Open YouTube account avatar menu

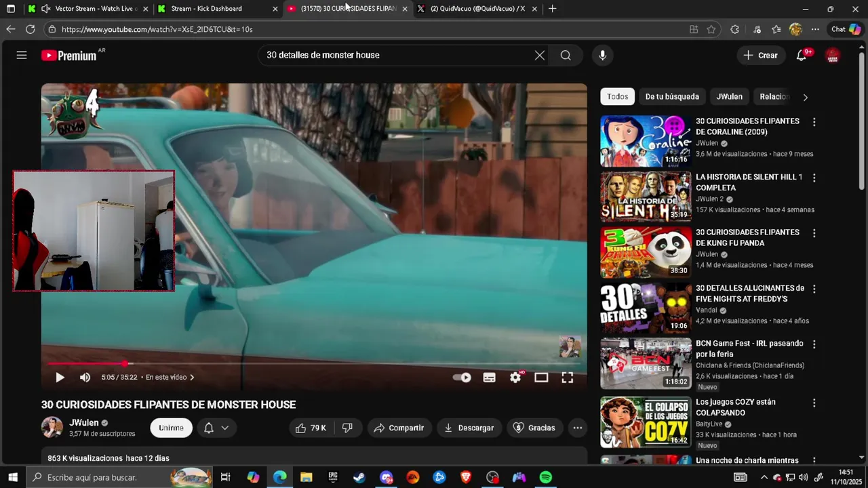pos(833,56)
